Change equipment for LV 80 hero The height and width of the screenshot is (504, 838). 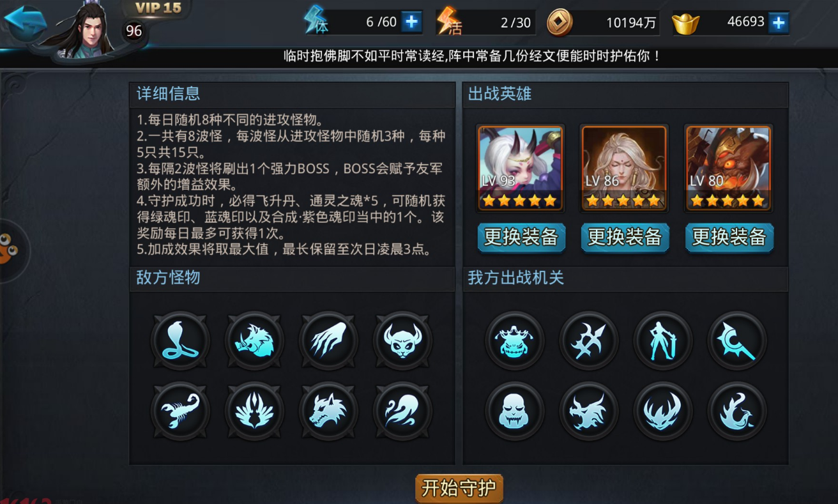click(729, 237)
